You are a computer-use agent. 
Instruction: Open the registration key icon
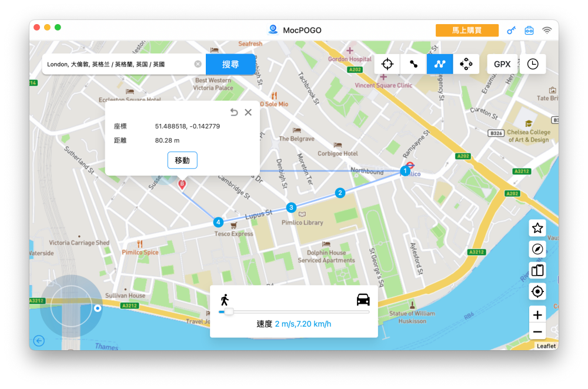pos(511,31)
